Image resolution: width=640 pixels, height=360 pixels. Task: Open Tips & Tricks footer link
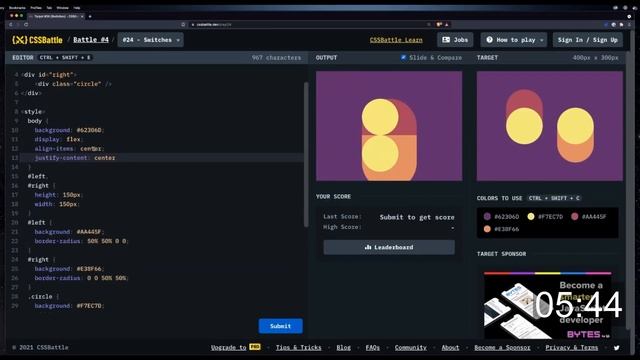click(298, 347)
